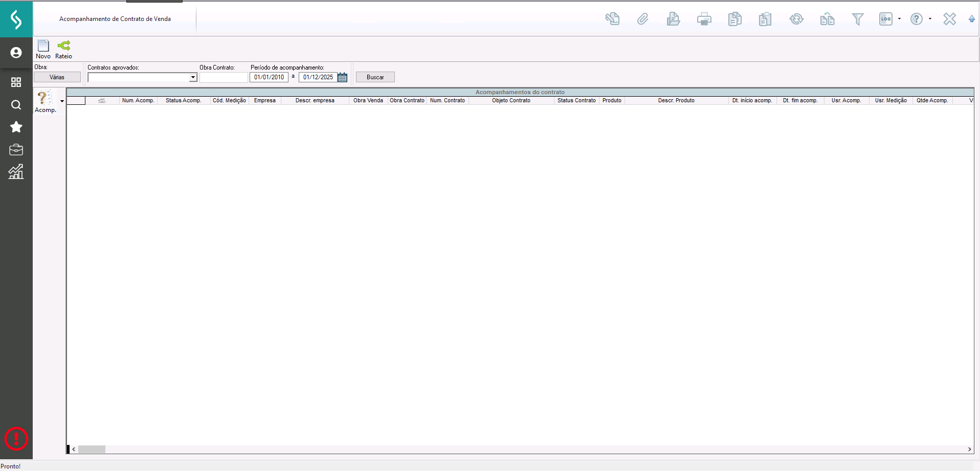The height and width of the screenshot is (471, 980).
Task: Open the calendar picker icon
Action: [x=343, y=77]
